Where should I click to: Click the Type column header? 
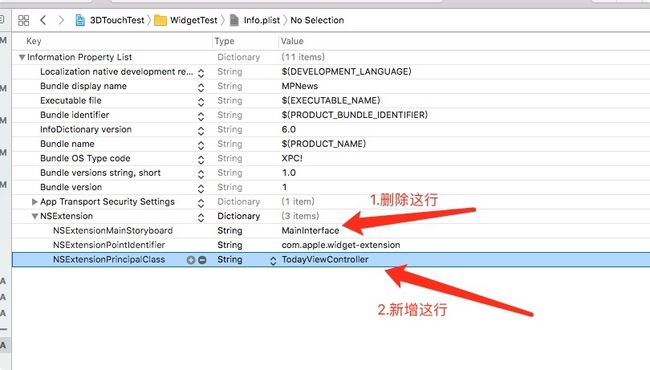(224, 41)
